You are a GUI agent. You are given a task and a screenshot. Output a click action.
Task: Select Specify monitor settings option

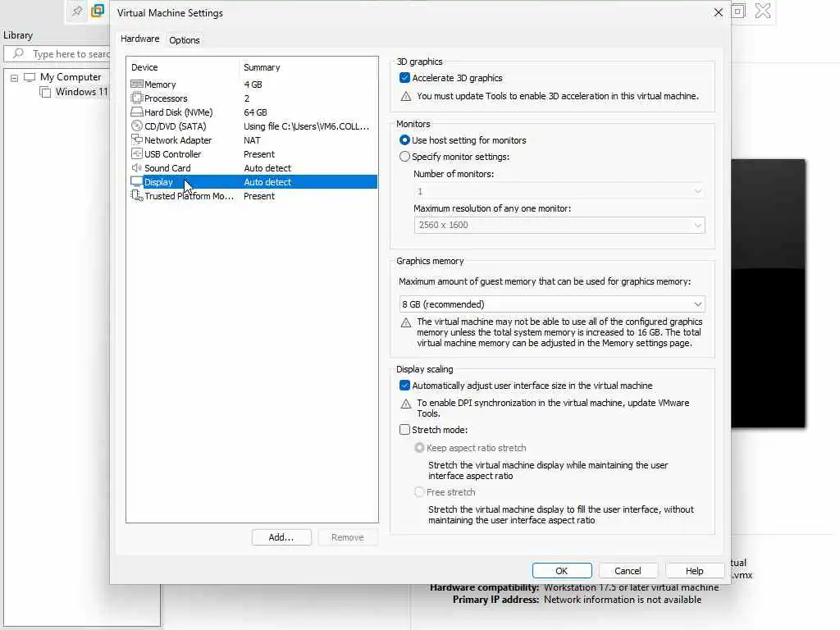pos(404,157)
